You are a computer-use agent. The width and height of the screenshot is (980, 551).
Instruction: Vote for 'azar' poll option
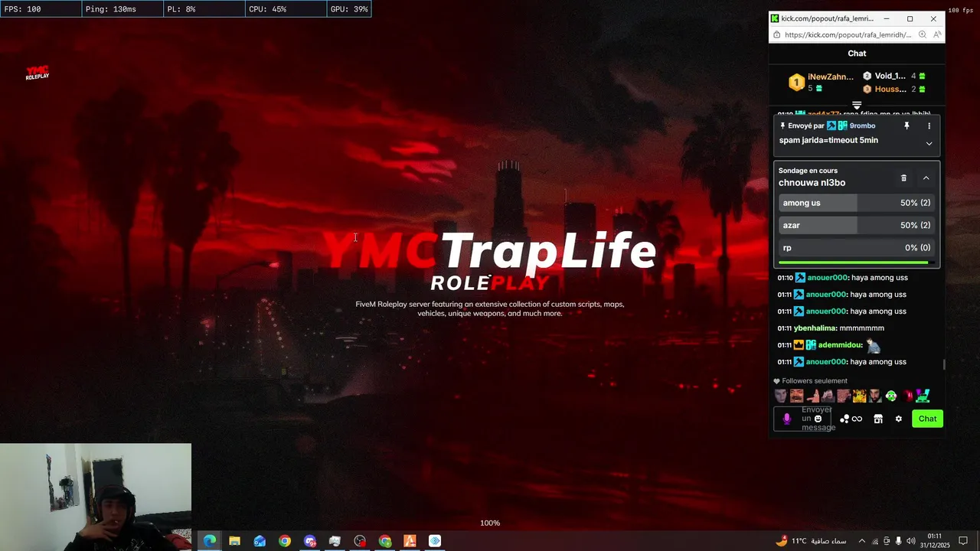pyautogui.click(x=857, y=225)
